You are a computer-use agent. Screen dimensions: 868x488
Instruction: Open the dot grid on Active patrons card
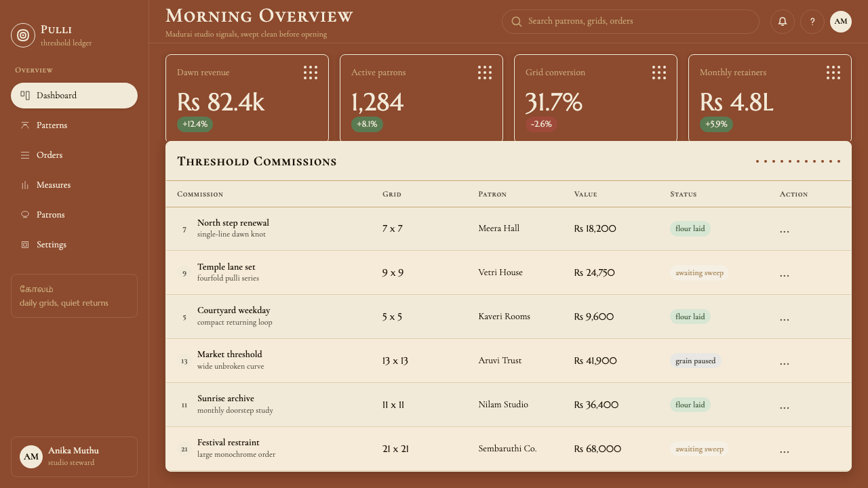click(x=485, y=73)
